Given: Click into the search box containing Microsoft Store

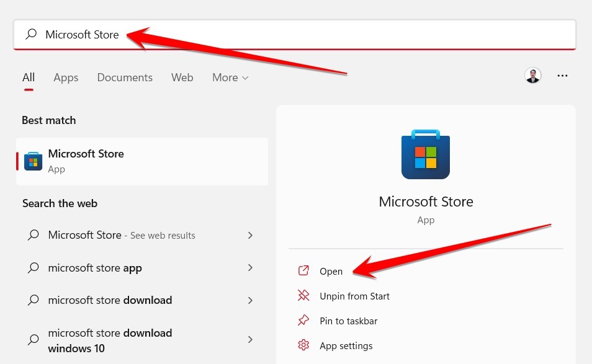Looking at the screenshot, I should 295,34.
